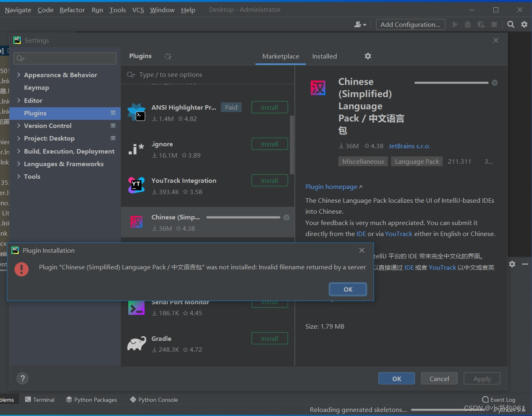The image size is (532, 416).
Task: Click the .ignore plugin icon
Action: coord(136,149)
